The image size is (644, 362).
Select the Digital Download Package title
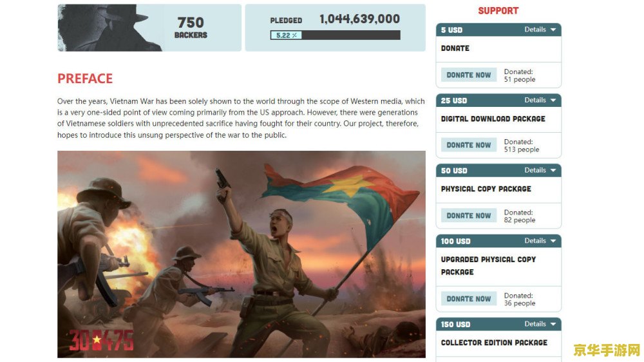point(493,119)
